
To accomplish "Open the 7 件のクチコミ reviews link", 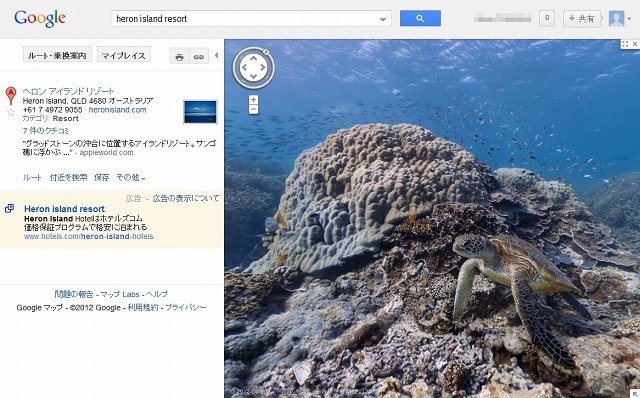I will (x=46, y=131).
